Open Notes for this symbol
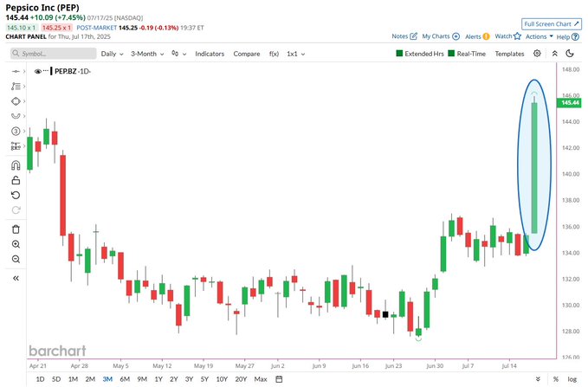The image size is (588, 387). tap(404, 36)
